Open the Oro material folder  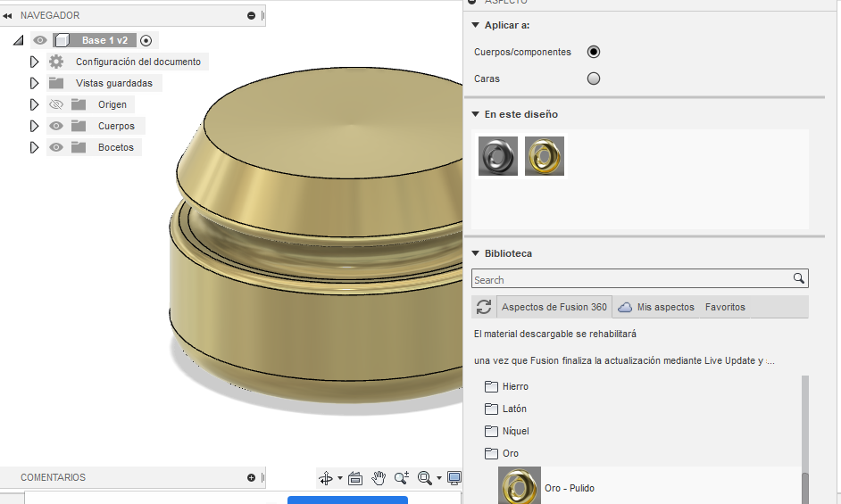click(502, 453)
